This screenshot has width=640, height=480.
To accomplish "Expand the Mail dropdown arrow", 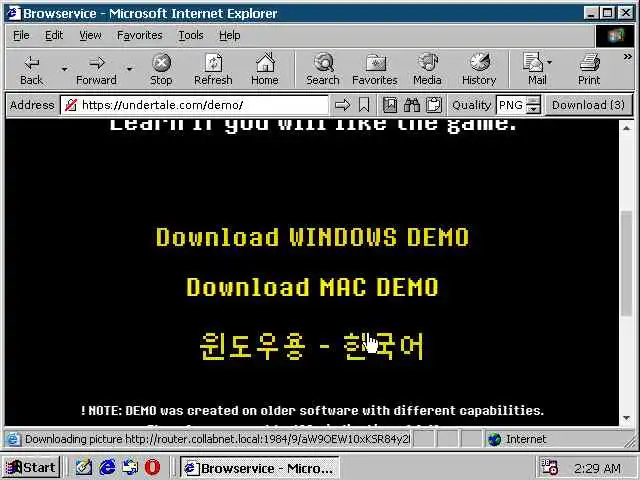I will pos(550,62).
